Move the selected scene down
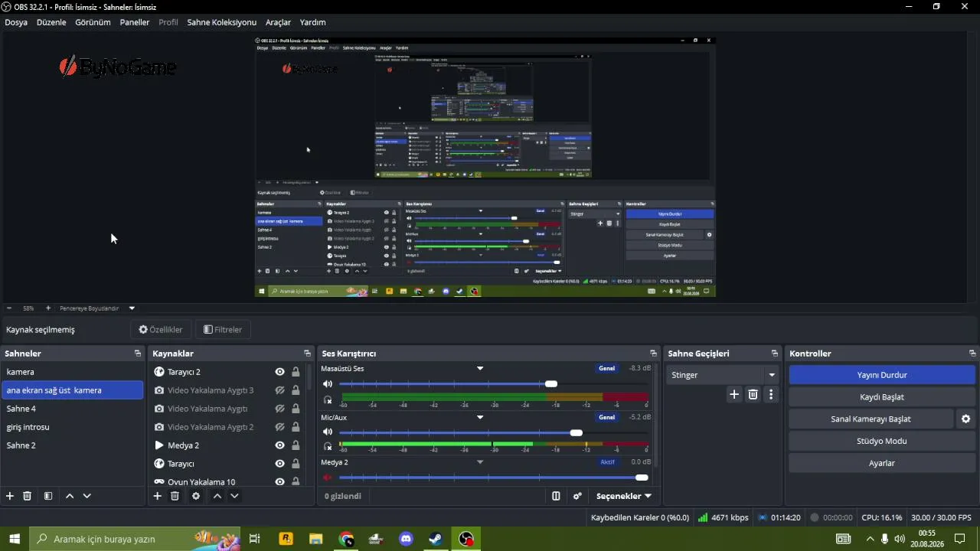 coord(87,496)
